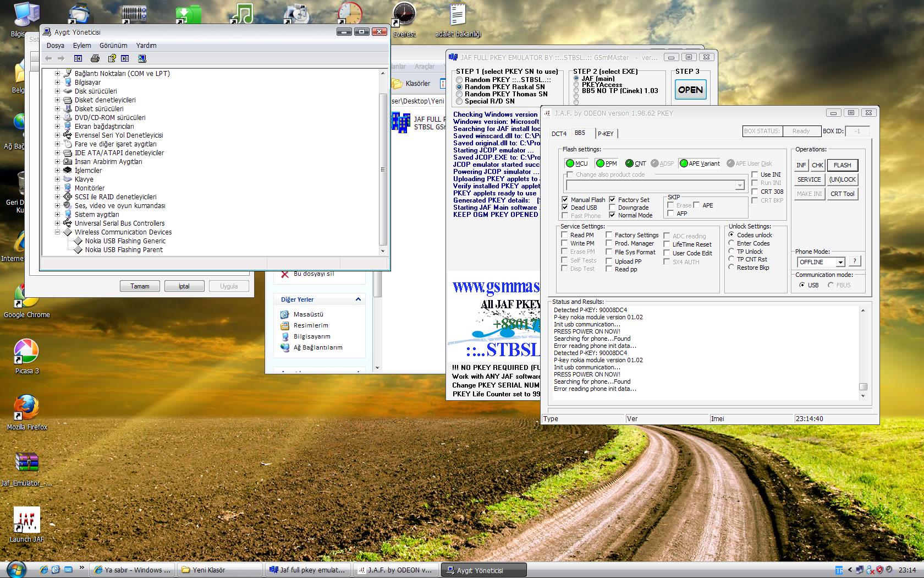Open the Help icon in Device Manager toolbar
Image resolution: width=924 pixels, height=578 pixels.
112,58
